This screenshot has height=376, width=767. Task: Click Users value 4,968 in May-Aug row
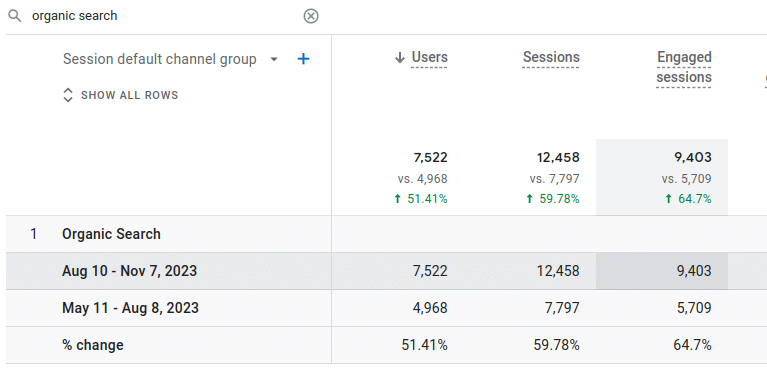pyautogui.click(x=430, y=308)
